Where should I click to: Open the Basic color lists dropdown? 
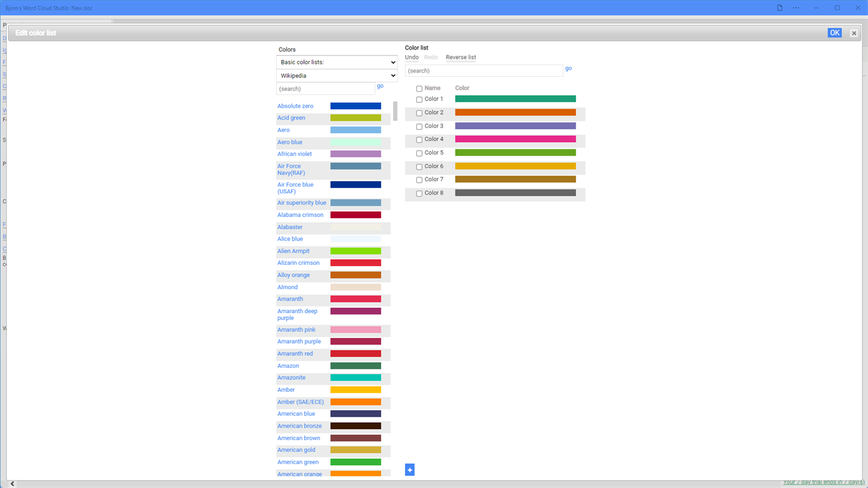[337, 61]
